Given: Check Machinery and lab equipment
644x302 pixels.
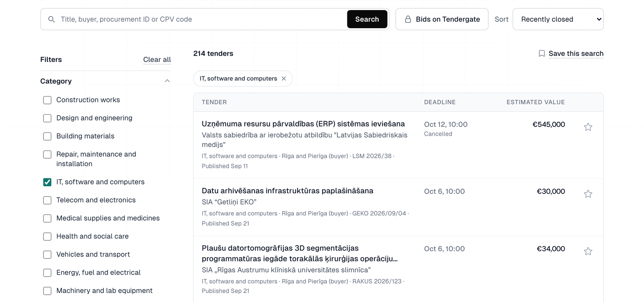Looking at the screenshot, I should 47,291.
